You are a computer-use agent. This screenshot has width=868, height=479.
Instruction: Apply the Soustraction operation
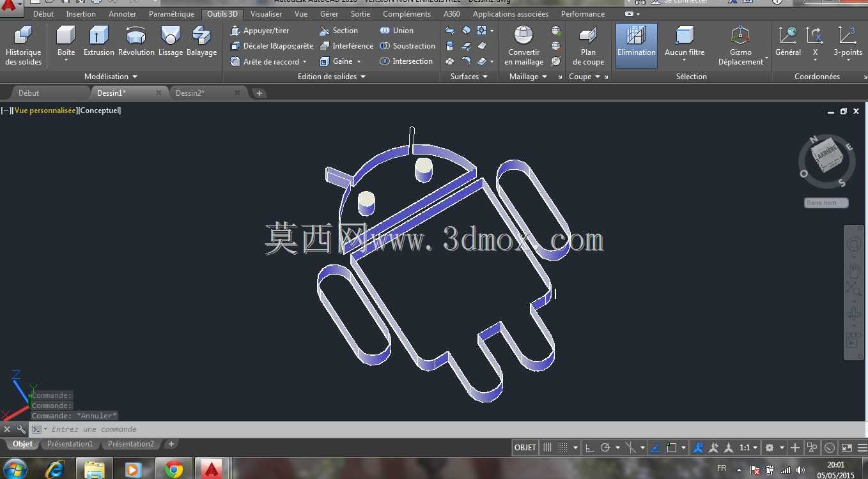click(x=407, y=46)
